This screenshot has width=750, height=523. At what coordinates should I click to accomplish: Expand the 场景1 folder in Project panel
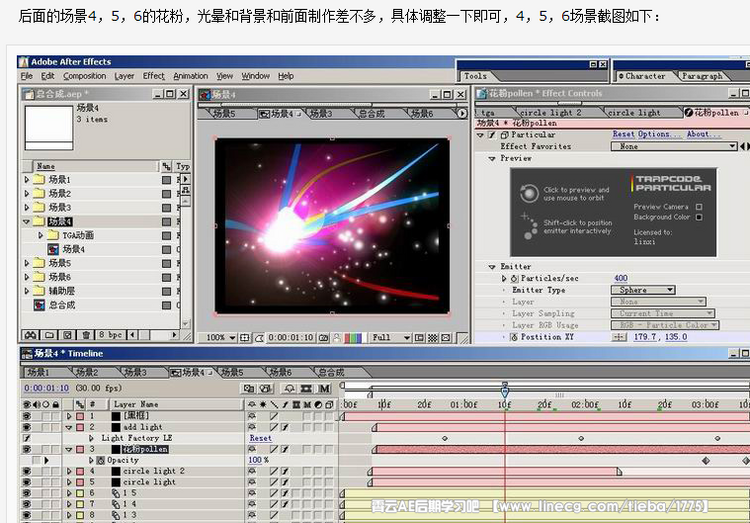27,180
